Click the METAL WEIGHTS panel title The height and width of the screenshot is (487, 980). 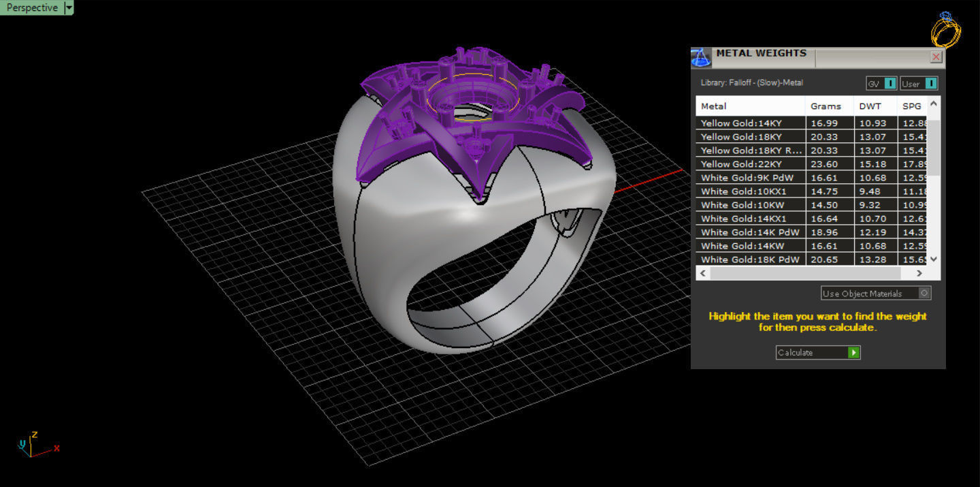762,53
